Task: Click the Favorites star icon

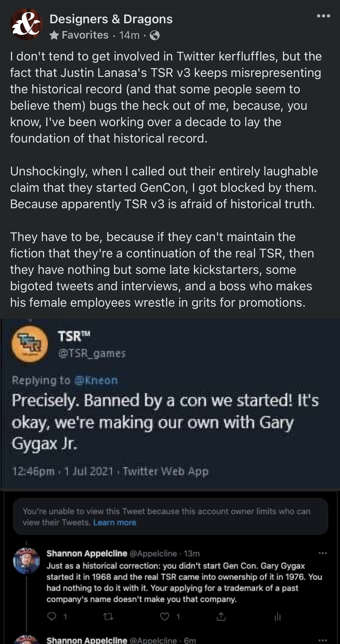Action: pos(54,35)
